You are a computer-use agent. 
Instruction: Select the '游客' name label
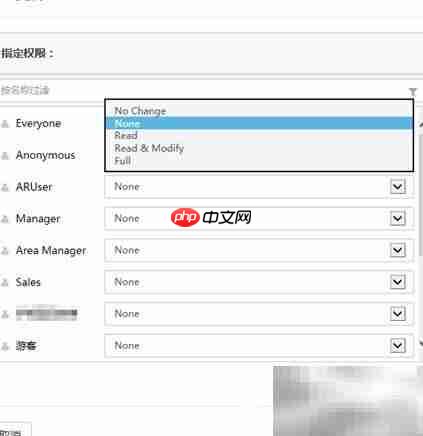tap(26, 346)
